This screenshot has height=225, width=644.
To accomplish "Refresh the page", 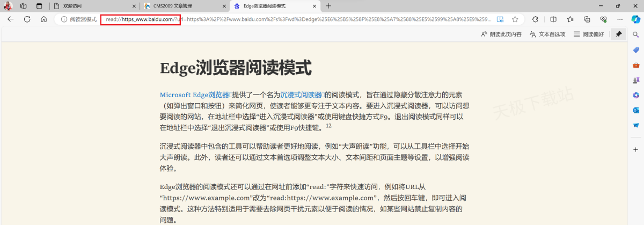I will tap(27, 19).
